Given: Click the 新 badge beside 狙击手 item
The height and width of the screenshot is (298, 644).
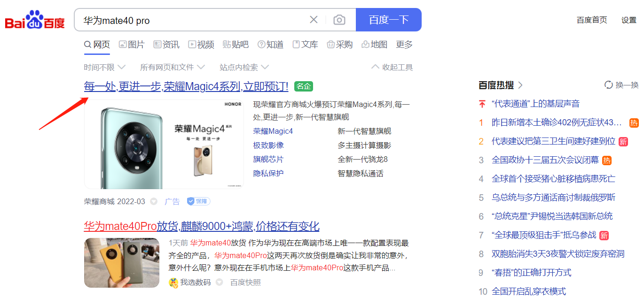Looking at the screenshot, I should [x=604, y=236].
